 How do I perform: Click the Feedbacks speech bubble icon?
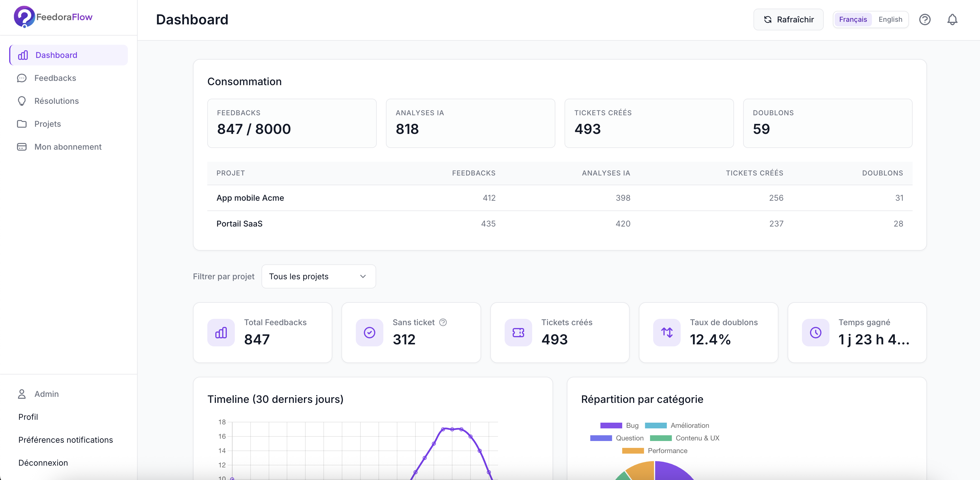pos(22,78)
